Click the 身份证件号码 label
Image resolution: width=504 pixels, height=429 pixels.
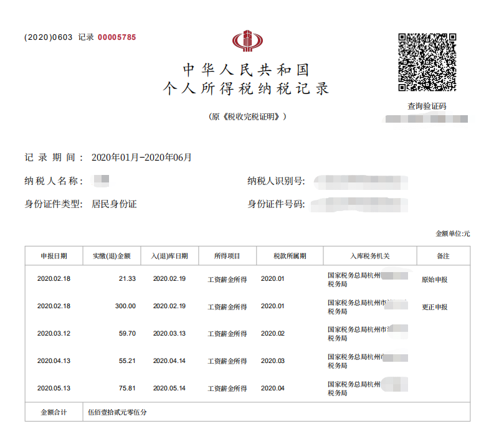[276, 204]
